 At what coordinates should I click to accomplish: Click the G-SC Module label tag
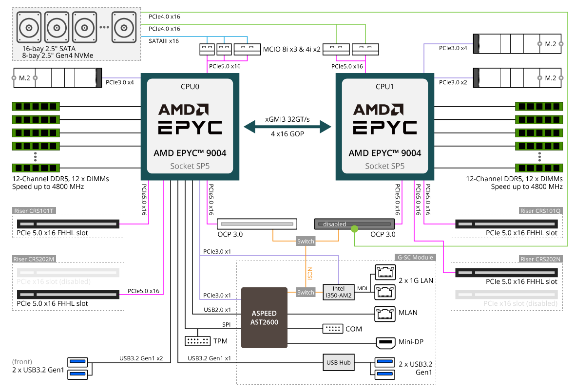[x=415, y=257]
